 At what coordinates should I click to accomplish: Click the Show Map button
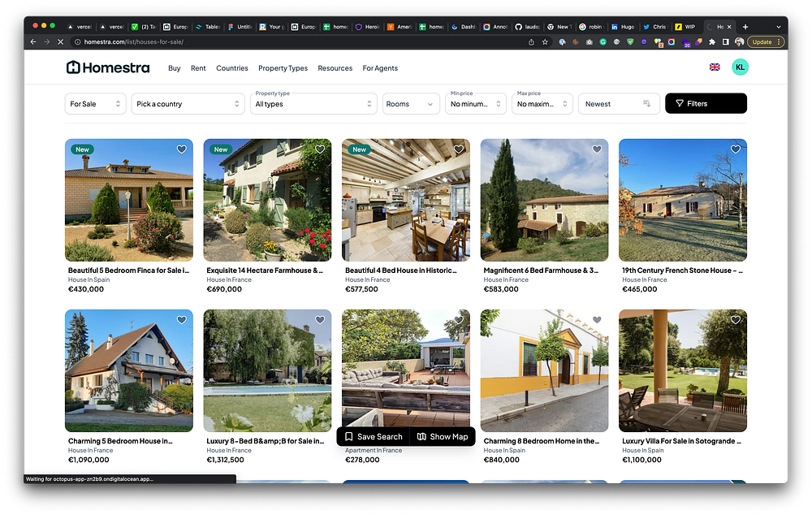tap(443, 437)
